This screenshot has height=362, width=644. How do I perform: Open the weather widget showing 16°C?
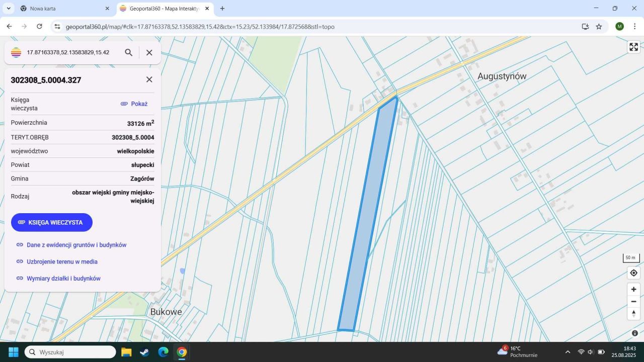[x=517, y=351]
